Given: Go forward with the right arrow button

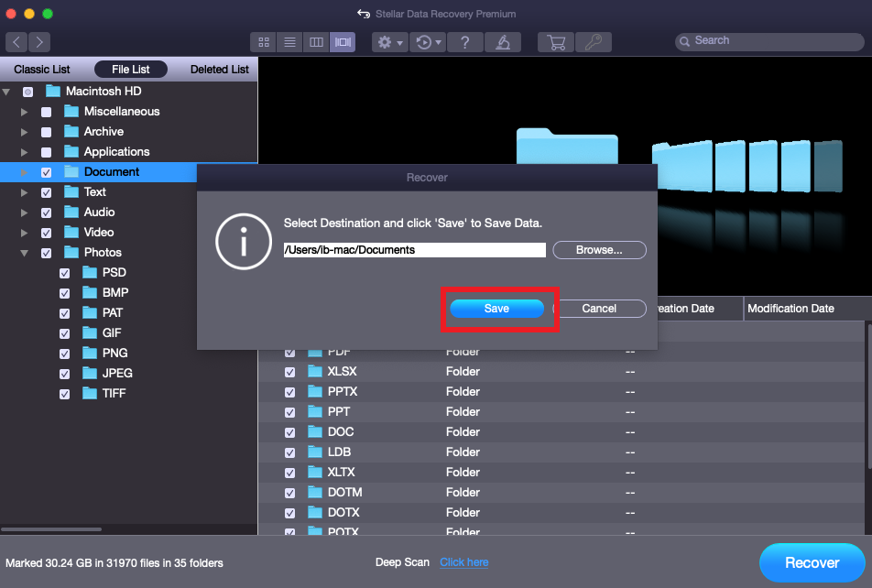Looking at the screenshot, I should click(x=38, y=42).
